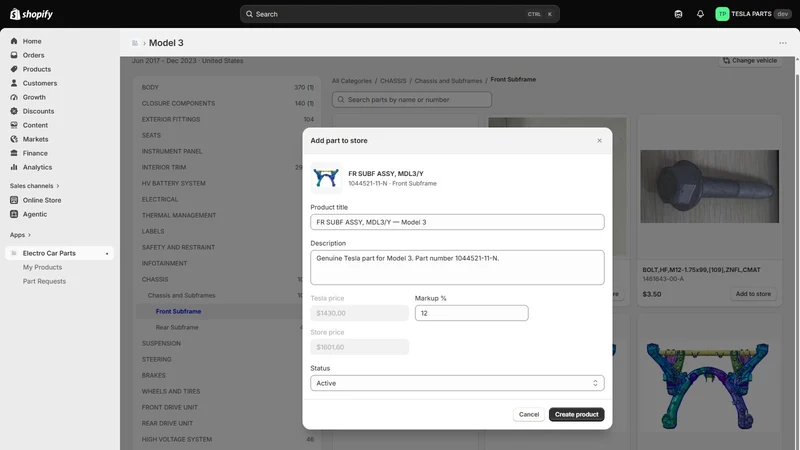Click the All Categories breadcrumb link

coord(352,81)
